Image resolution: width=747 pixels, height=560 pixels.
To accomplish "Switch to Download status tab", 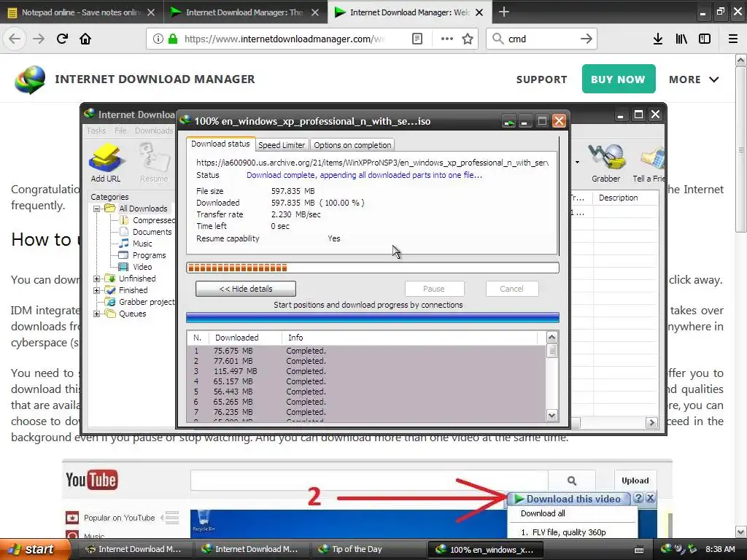I will point(220,144).
